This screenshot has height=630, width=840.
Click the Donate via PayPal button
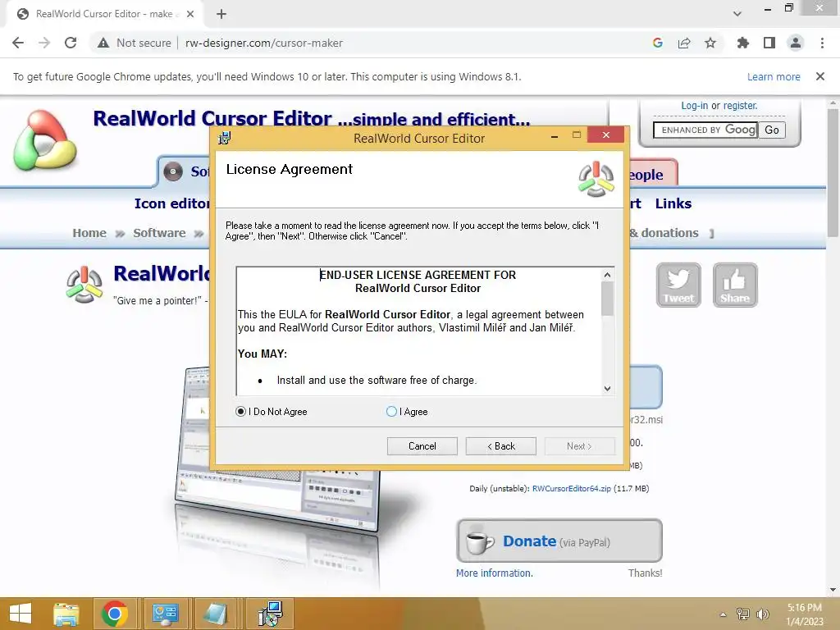[x=559, y=541]
